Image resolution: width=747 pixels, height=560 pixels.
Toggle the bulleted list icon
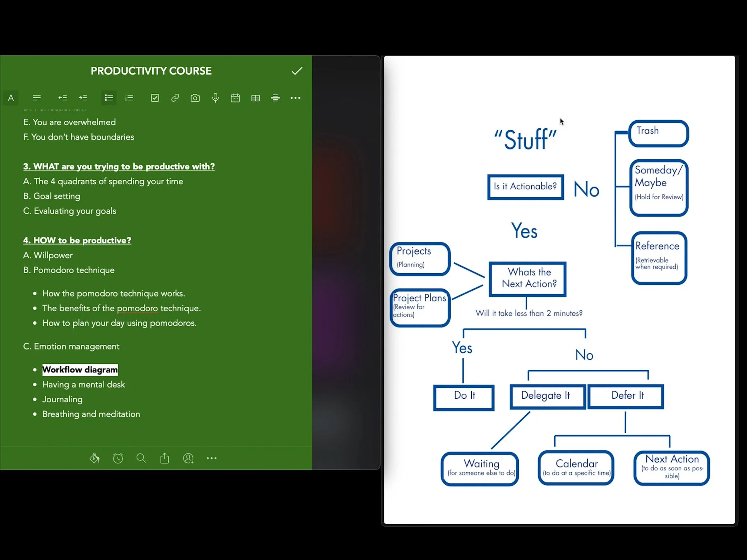click(x=109, y=98)
